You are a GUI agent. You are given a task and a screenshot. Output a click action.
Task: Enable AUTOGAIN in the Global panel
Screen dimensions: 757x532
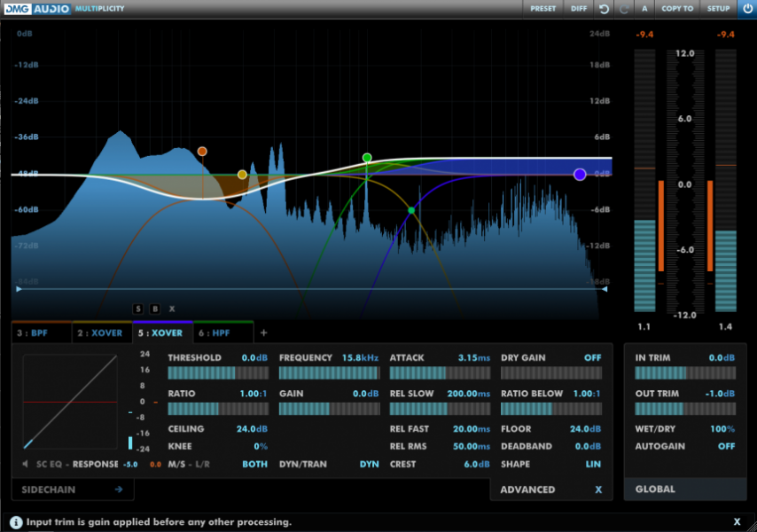[x=726, y=446]
